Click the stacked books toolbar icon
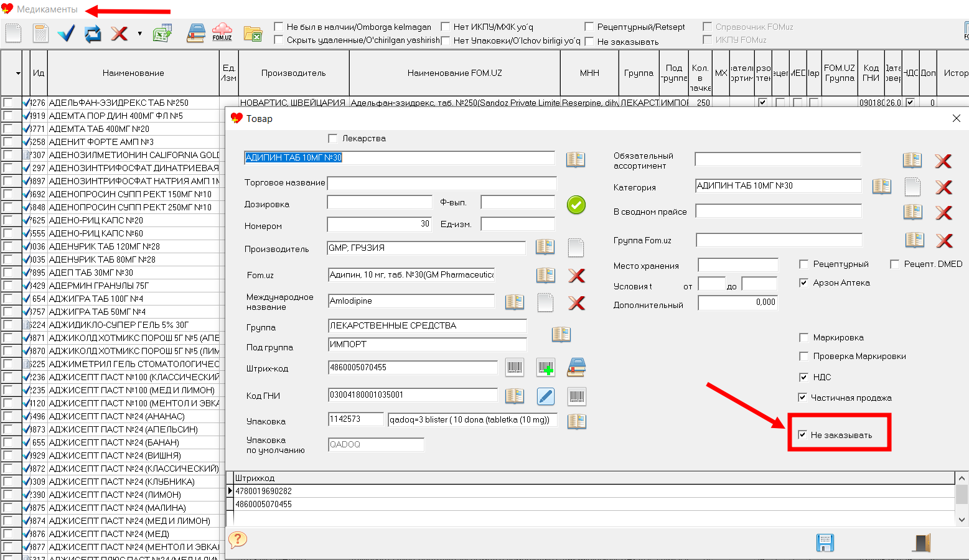The image size is (969, 560). point(196,33)
